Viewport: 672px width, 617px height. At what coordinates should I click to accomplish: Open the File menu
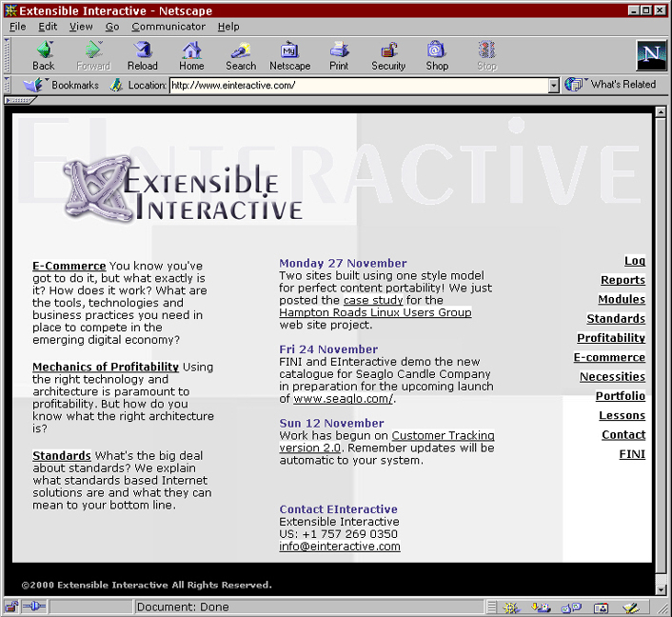click(17, 27)
